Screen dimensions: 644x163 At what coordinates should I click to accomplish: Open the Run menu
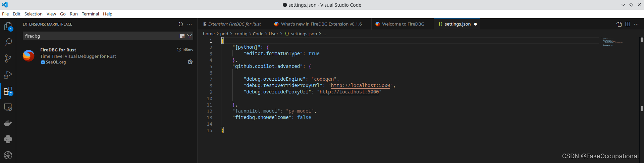pos(74,14)
